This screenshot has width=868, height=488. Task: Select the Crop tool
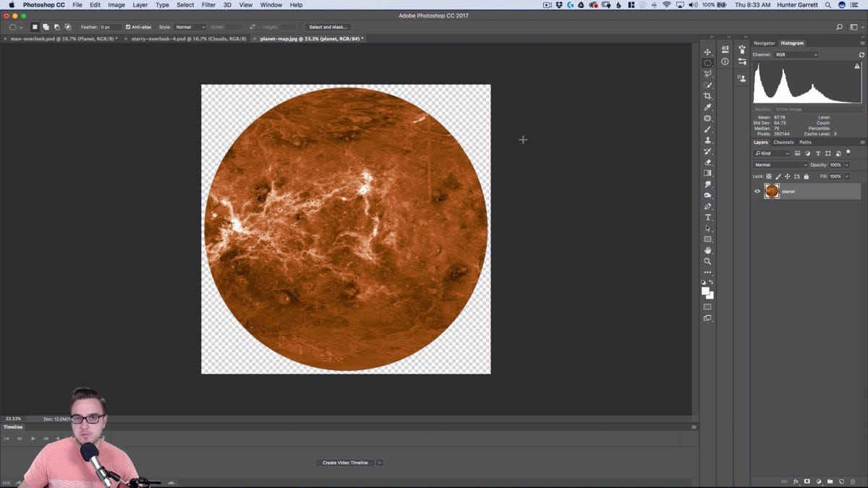pos(707,96)
